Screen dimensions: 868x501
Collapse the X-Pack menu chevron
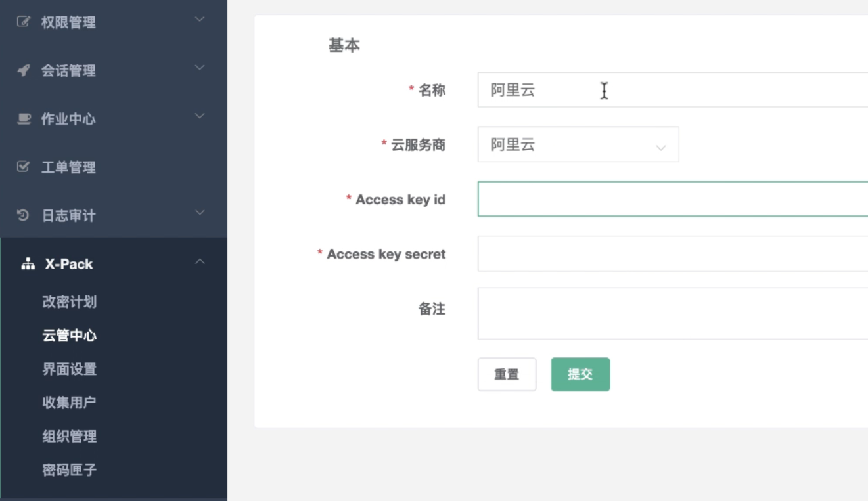point(200,262)
